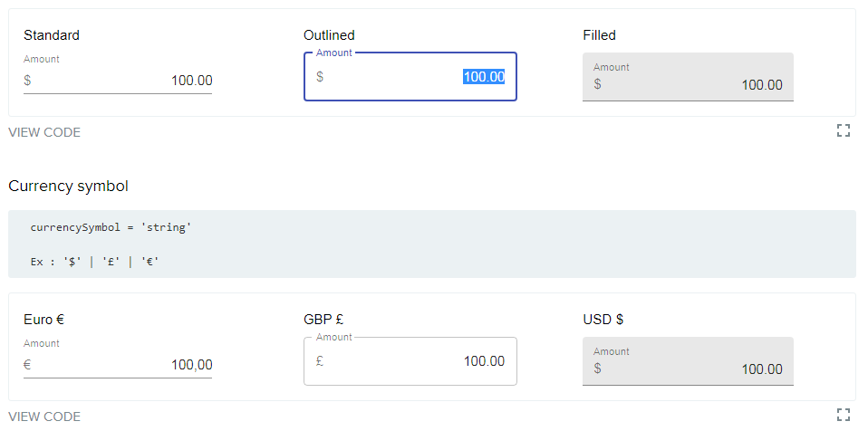Click the dollar sign in the Standard field
The height and width of the screenshot is (431, 868).
[27, 81]
